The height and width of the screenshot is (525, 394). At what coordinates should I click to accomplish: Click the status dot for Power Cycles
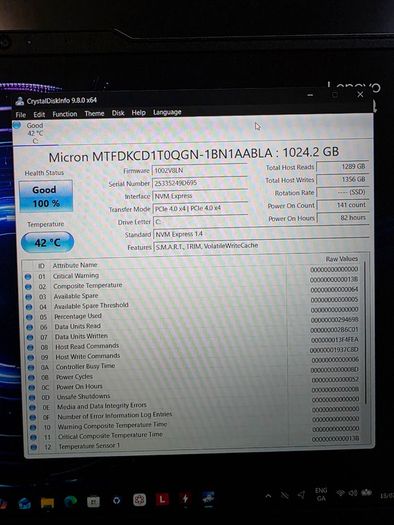[31, 378]
